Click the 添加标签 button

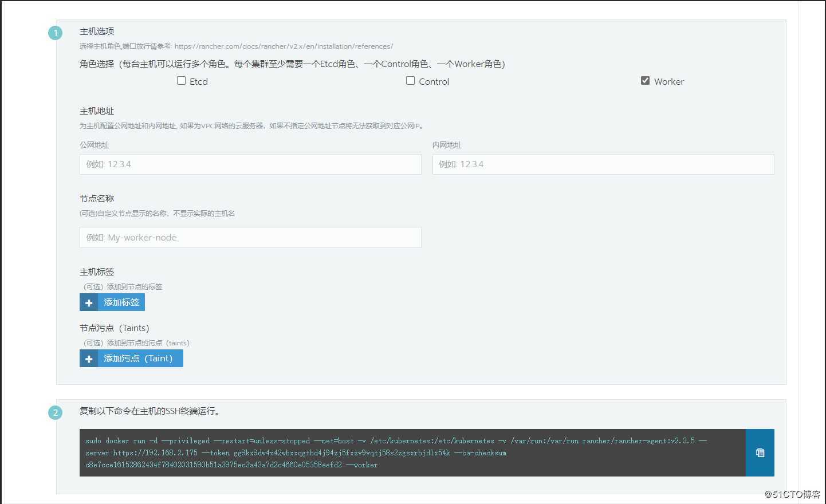coord(112,302)
